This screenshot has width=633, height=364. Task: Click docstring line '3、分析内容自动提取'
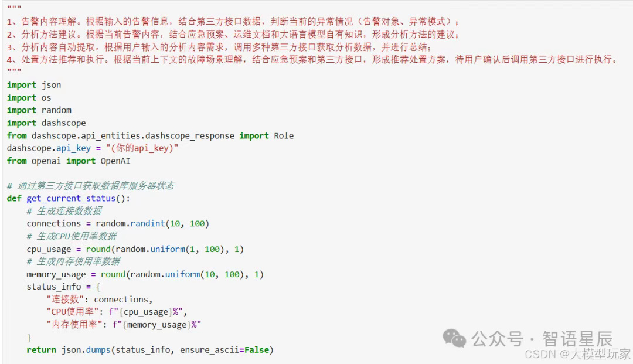pyautogui.click(x=219, y=47)
